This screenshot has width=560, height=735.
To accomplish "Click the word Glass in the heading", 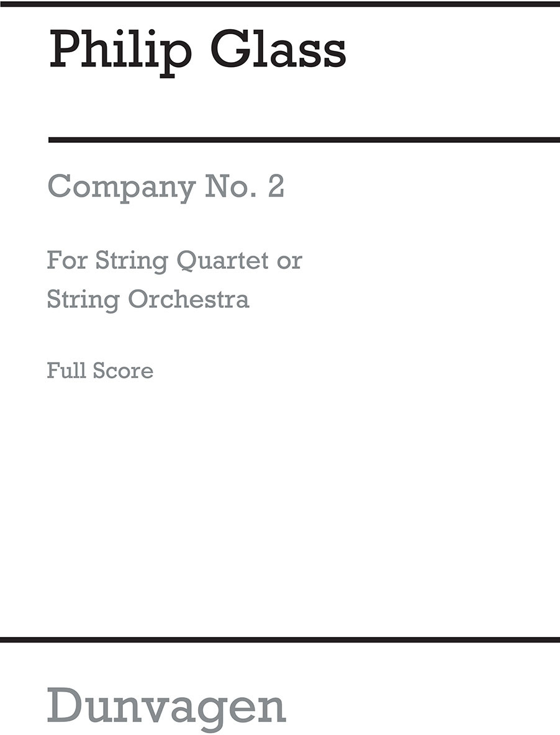I will pos(279,52).
